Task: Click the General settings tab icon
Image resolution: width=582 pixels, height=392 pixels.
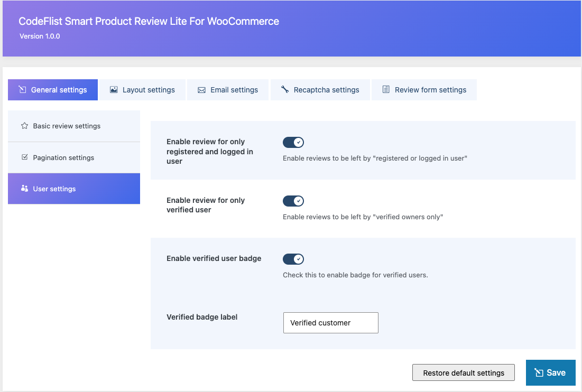Action: coord(23,90)
